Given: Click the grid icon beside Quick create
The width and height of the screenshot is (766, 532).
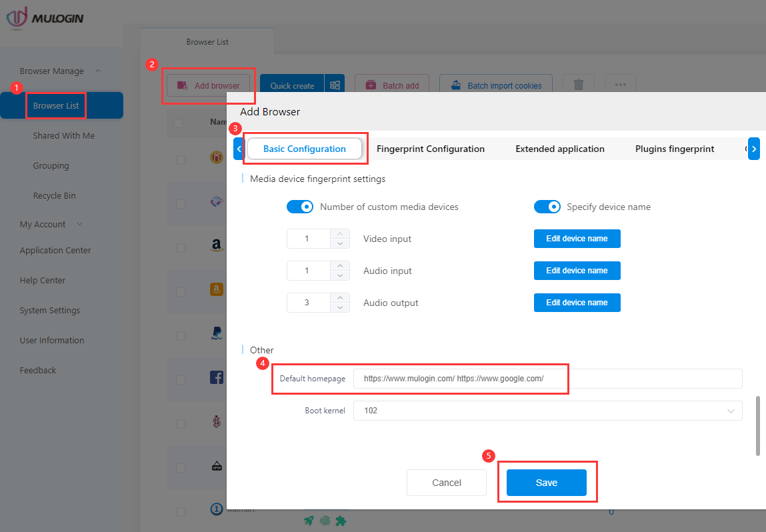Looking at the screenshot, I should click(335, 83).
